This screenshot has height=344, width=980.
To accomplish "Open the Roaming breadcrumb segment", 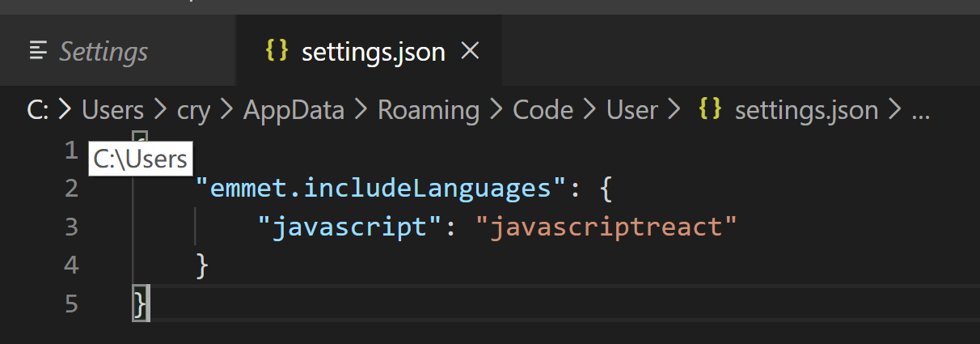I will click(x=429, y=110).
